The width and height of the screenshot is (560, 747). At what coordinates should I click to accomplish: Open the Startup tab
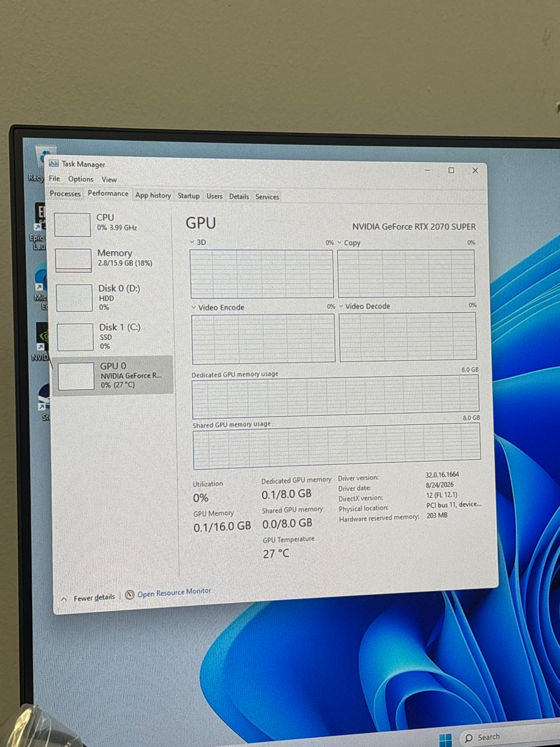click(189, 196)
